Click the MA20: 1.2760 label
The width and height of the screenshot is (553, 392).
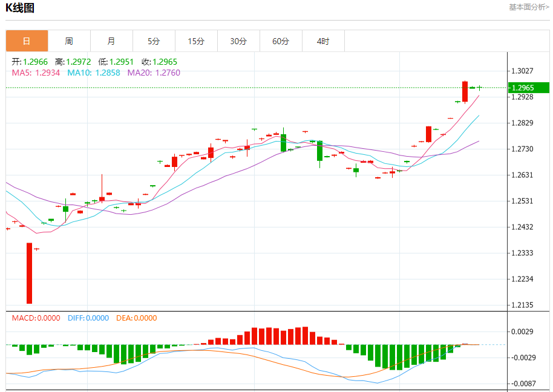coord(154,73)
